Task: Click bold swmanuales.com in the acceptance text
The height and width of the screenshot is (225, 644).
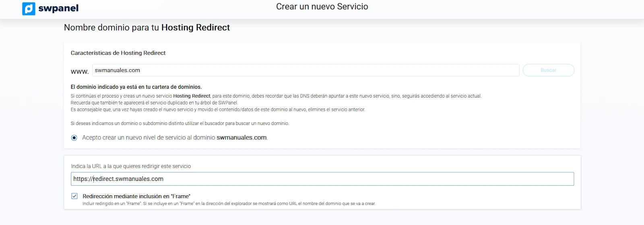Action: point(242,137)
